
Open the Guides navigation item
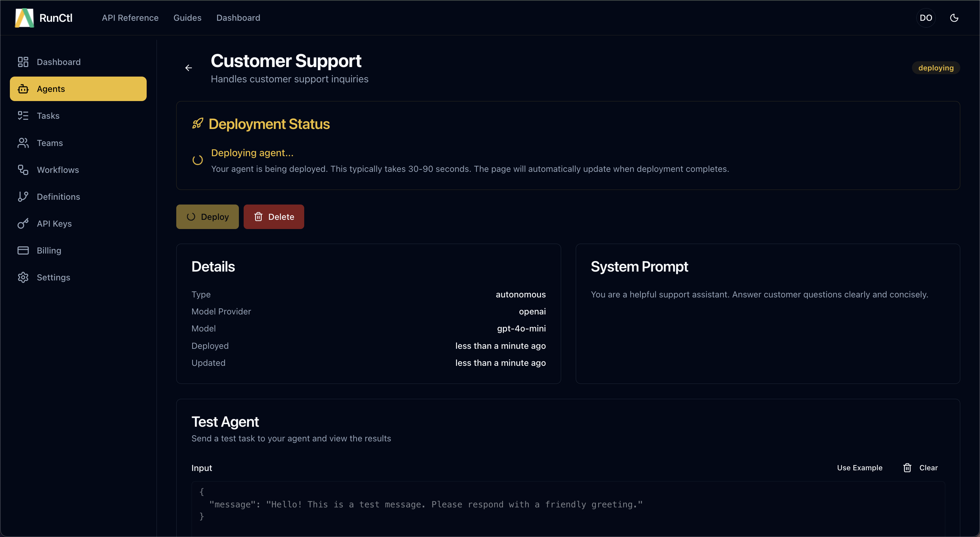(187, 17)
